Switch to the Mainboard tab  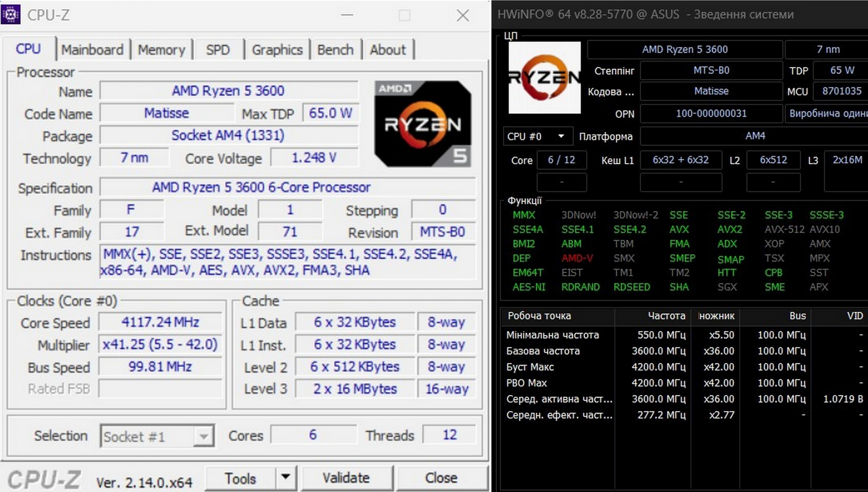pos(92,50)
